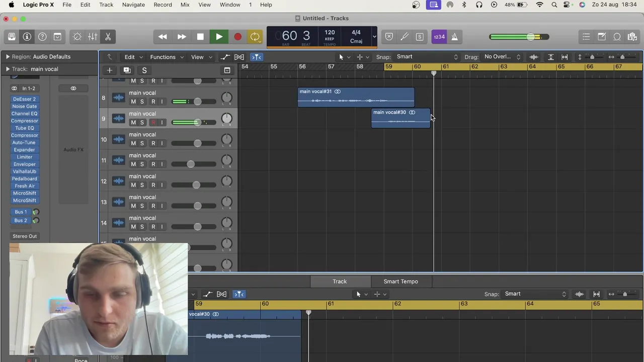The height and width of the screenshot is (362, 644).
Task: Toggle the global solo S button in track header
Action: pos(144,70)
